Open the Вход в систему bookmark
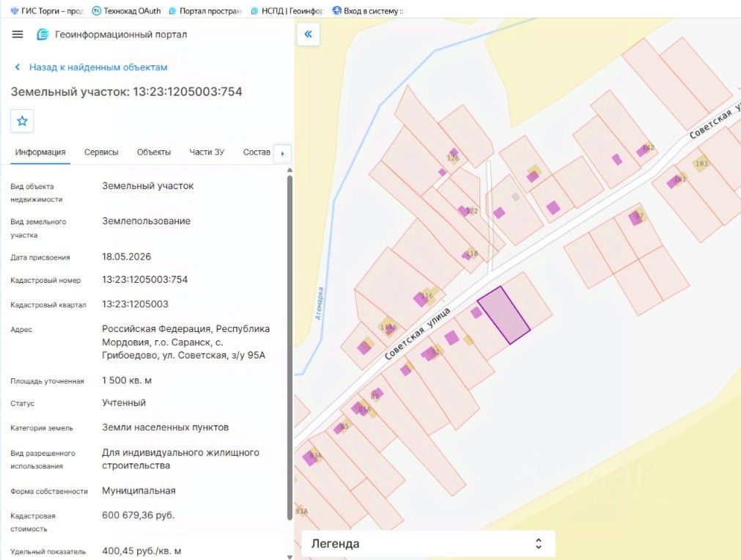The height and width of the screenshot is (560, 741). [368, 10]
